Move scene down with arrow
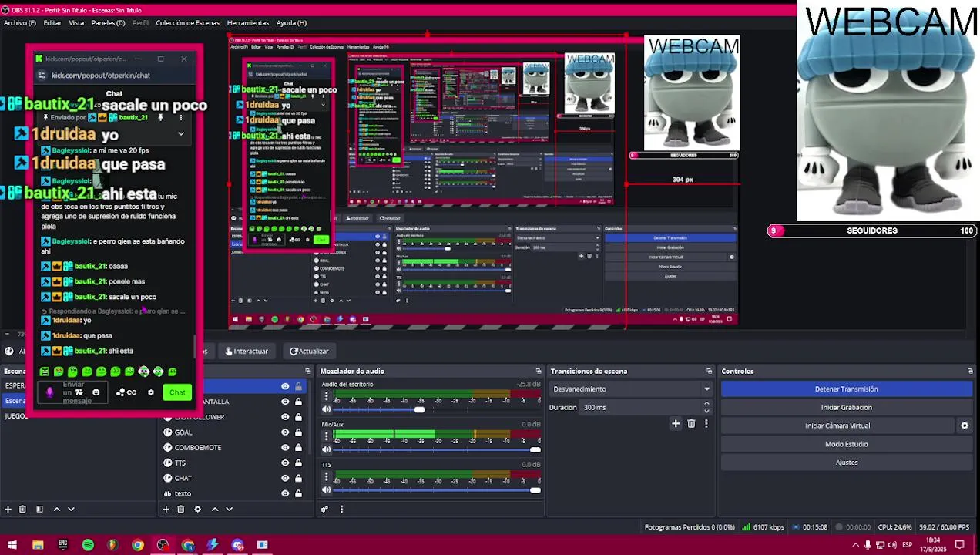Screen dimensions: 980x555 [71, 509]
